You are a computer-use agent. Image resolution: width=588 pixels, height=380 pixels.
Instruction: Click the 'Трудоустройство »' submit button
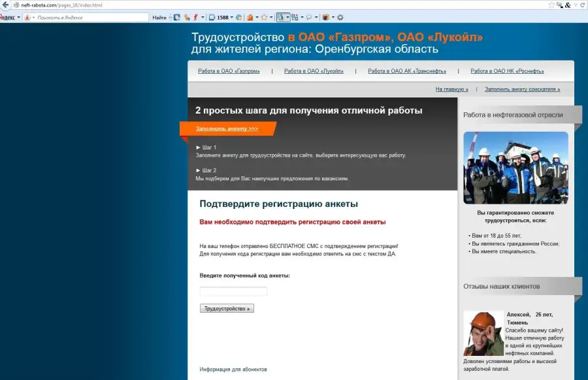(x=227, y=308)
